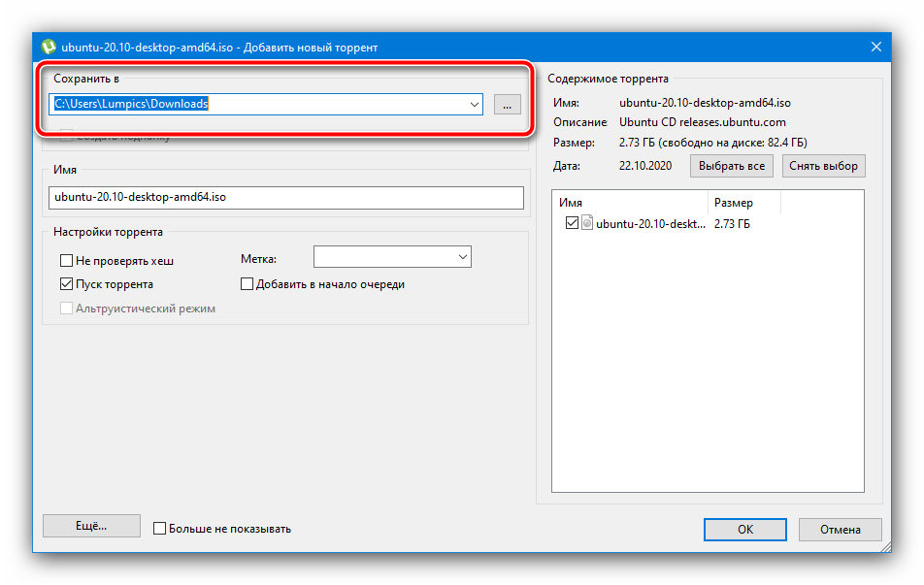Click the save path text field
This screenshot has width=924, height=585.
tap(262, 104)
